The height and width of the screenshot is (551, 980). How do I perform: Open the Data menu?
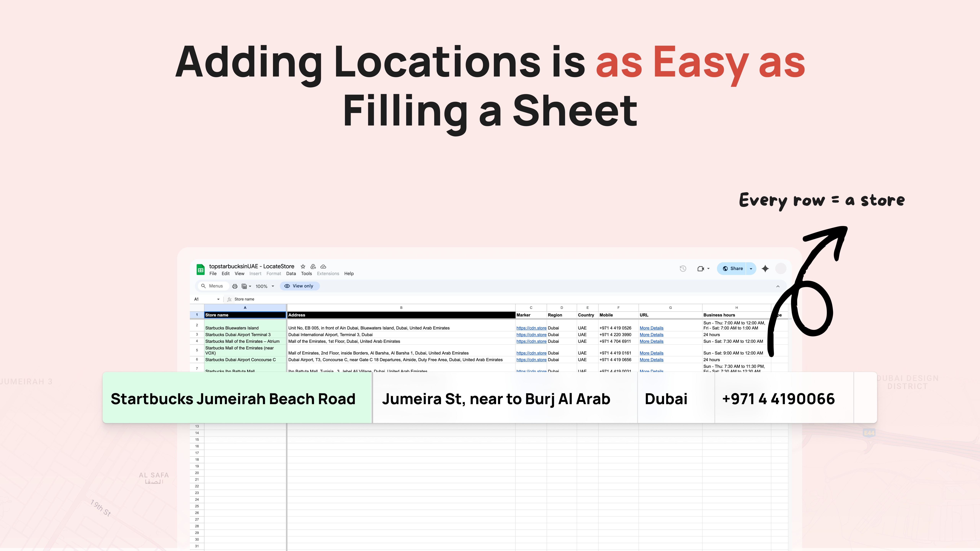[291, 273]
